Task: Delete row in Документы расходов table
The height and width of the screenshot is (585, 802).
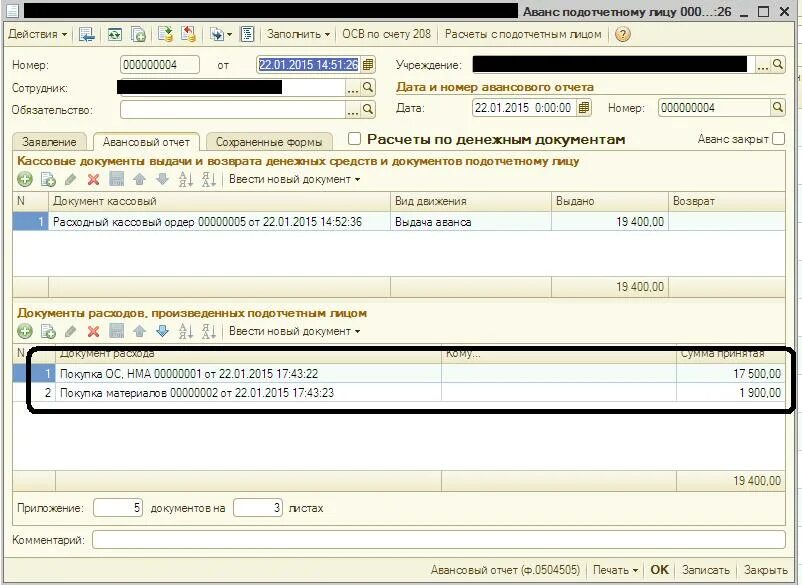Action: click(x=93, y=331)
